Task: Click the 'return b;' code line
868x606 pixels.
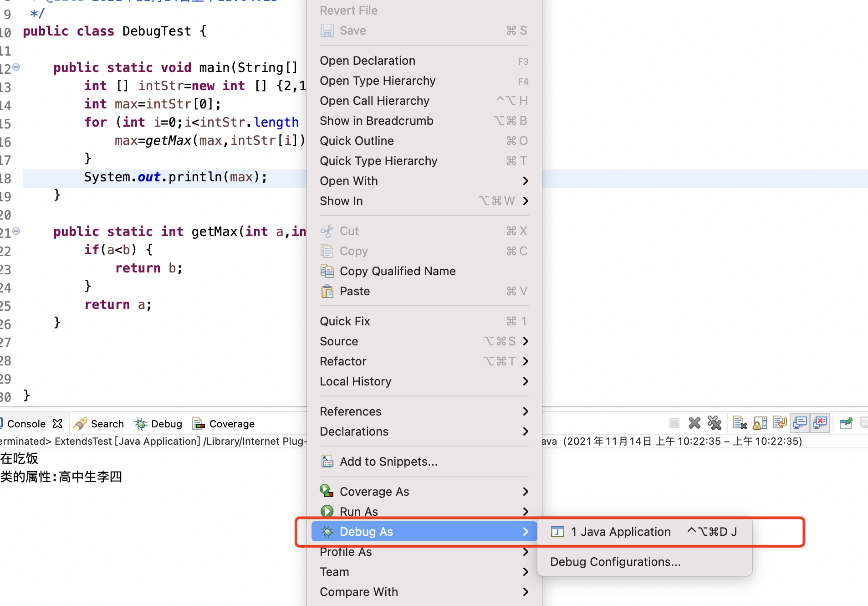Action: pyautogui.click(x=149, y=268)
